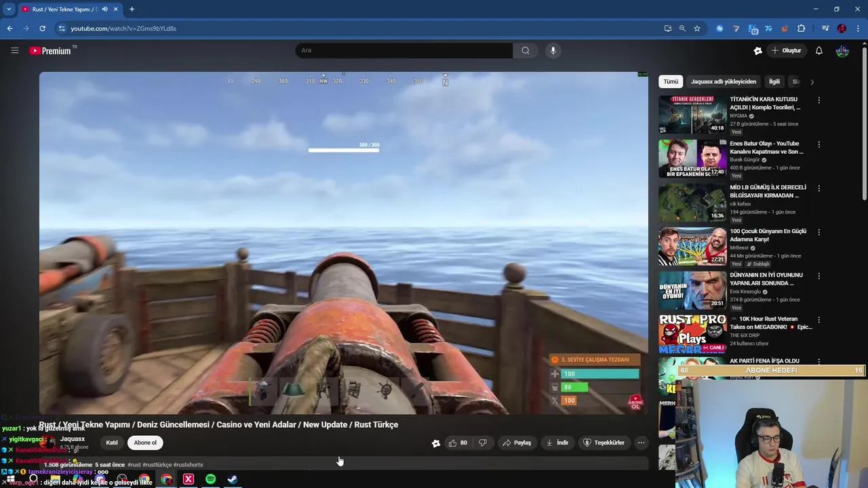Share video with Paylaş button
868x488 pixels.
(x=517, y=443)
